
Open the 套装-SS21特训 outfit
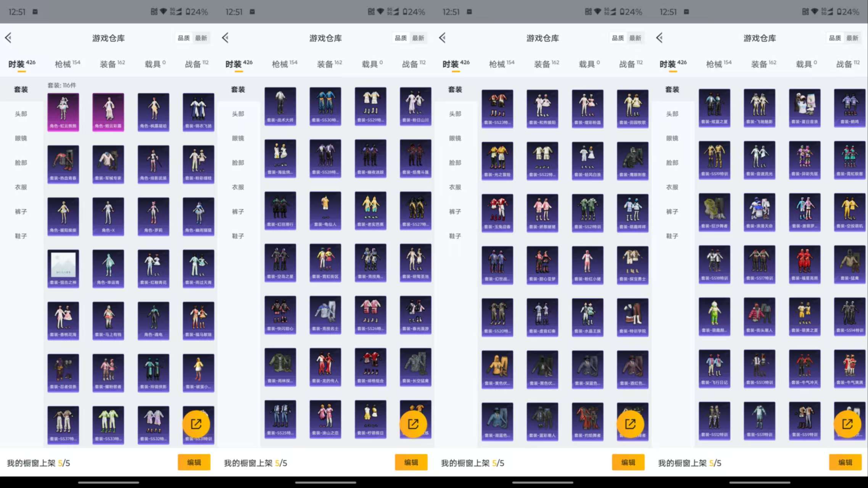tap(587, 213)
